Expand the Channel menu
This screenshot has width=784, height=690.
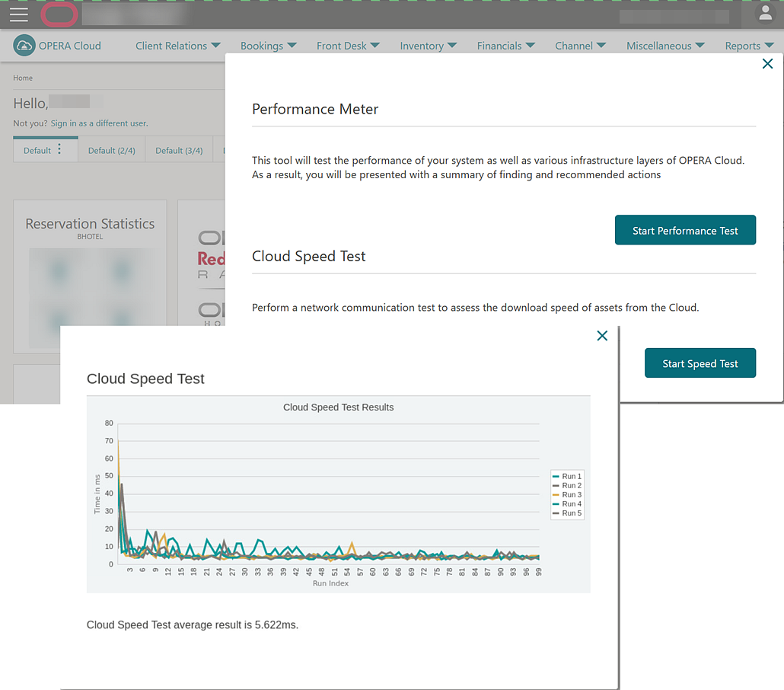(x=580, y=46)
